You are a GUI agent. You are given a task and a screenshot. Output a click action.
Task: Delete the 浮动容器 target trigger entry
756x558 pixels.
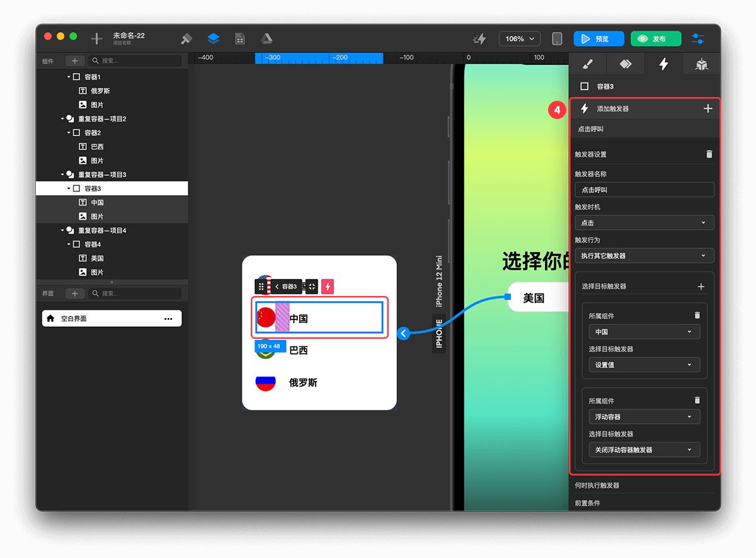pyautogui.click(x=697, y=401)
